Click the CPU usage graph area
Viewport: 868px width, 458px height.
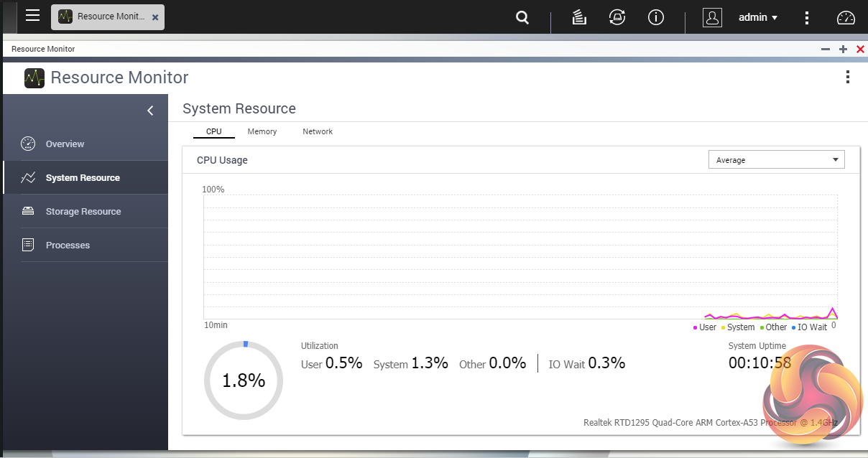(520, 256)
